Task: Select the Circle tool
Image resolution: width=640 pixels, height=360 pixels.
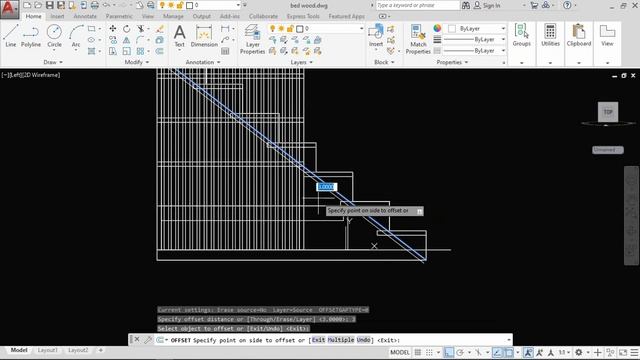Action: [54, 36]
